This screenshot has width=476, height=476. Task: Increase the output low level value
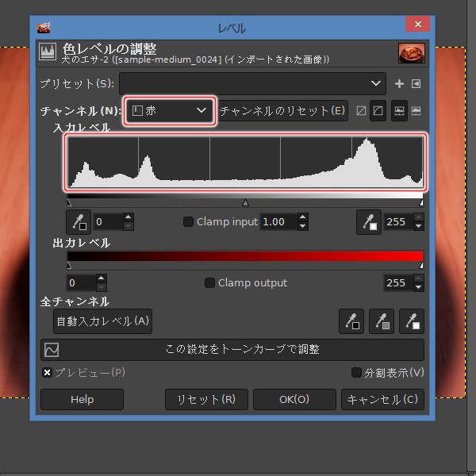pos(102,278)
